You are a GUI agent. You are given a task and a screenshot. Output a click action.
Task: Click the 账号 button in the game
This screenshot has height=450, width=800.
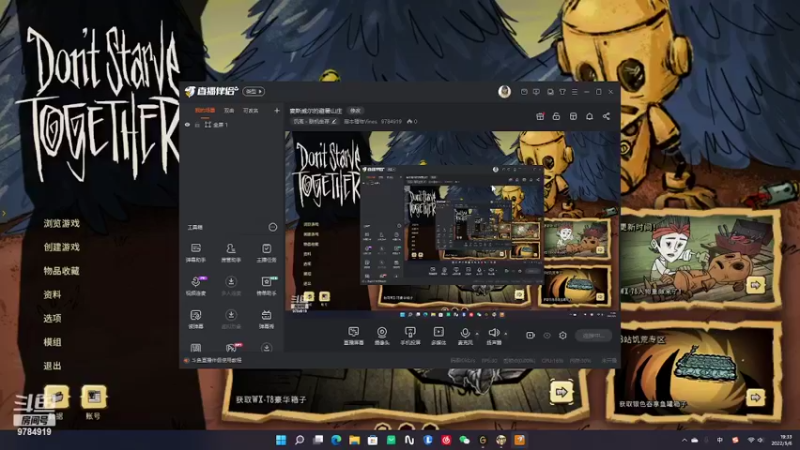(93, 403)
